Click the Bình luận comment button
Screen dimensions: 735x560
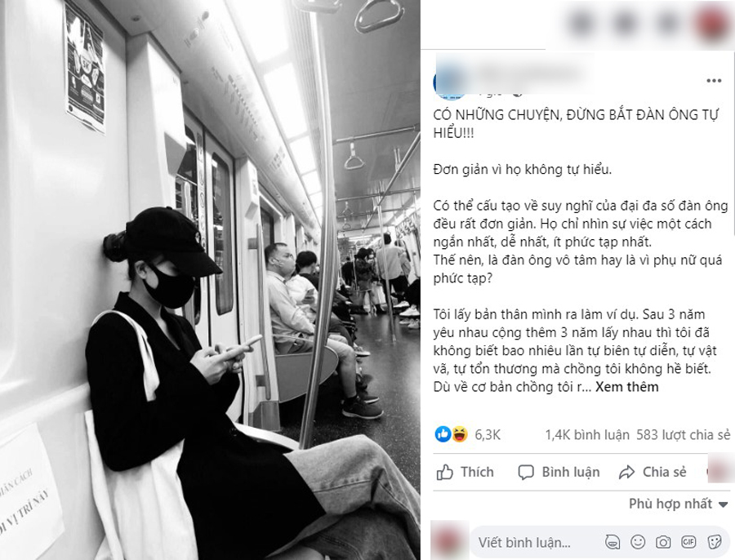tap(559, 472)
